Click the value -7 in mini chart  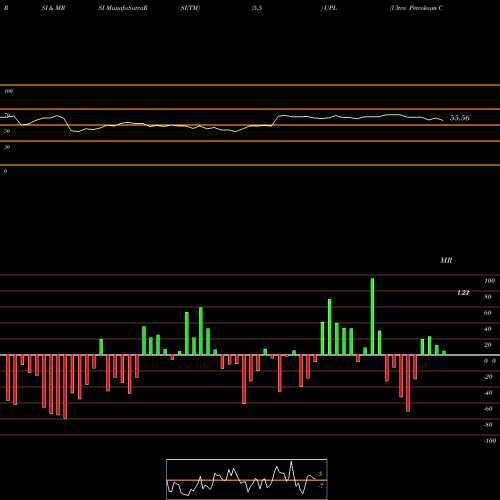point(320,486)
